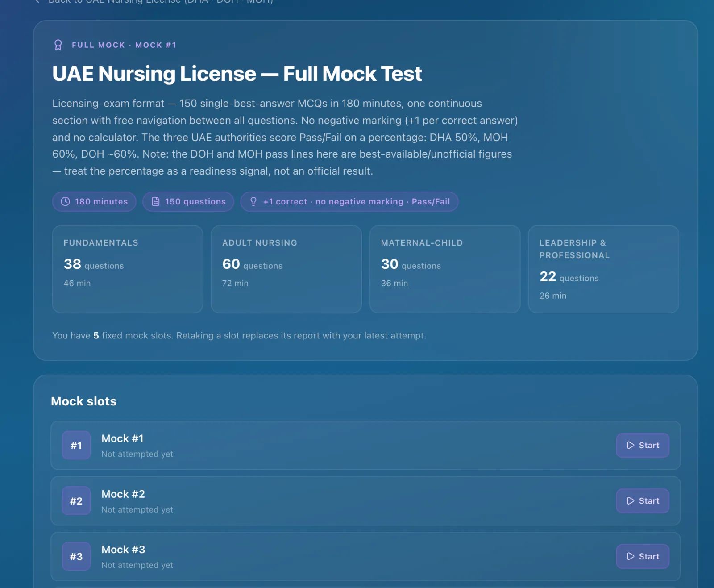Image resolution: width=714 pixels, height=588 pixels.
Task: Click the 180 minutes pill
Action: coord(94,201)
